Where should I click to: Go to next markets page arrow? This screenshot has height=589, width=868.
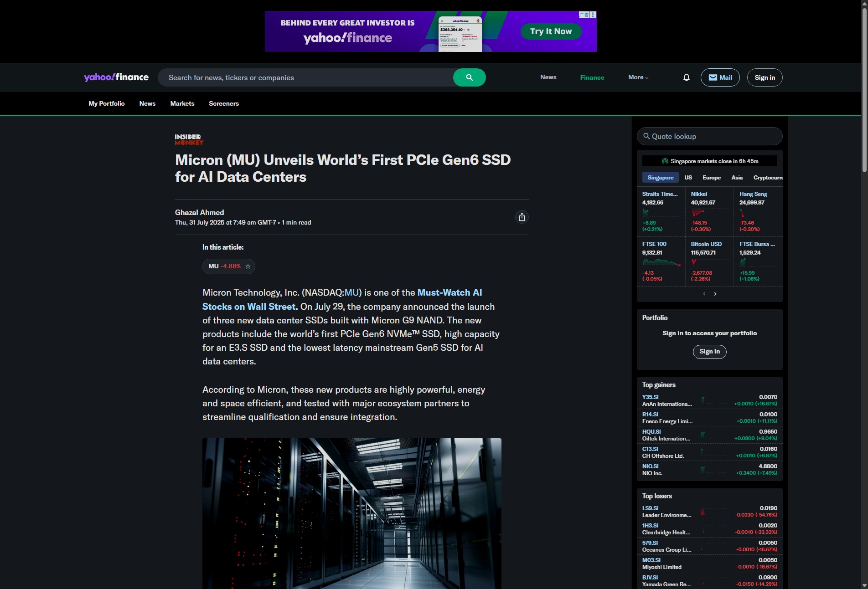pos(715,294)
